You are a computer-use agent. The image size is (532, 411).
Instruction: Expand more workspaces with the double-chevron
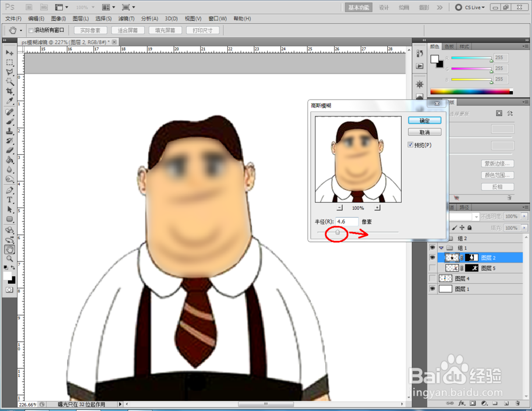click(x=440, y=7)
